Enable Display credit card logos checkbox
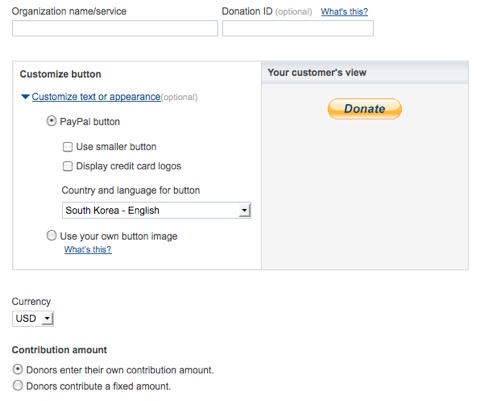The image size is (480, 401). click(68, 166)
